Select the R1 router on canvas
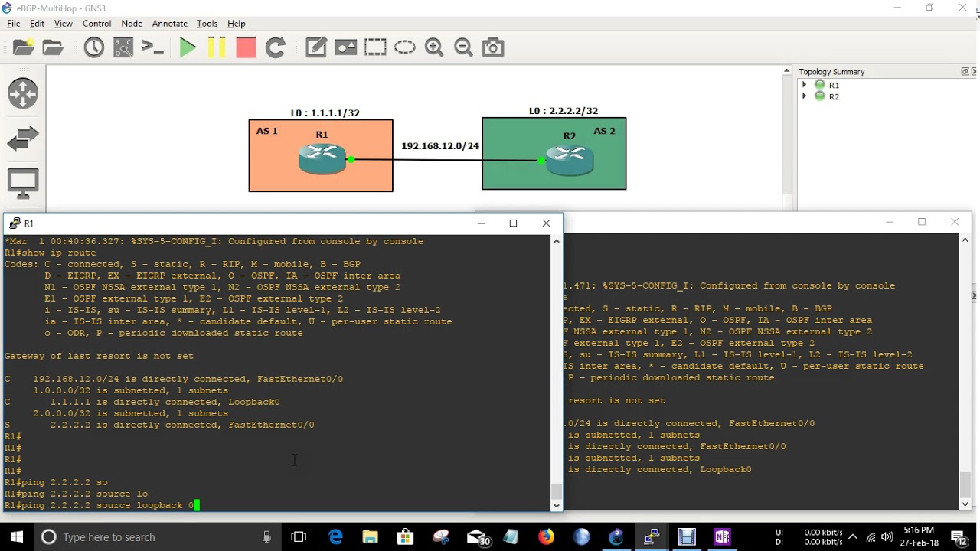 tap(322, 158)
